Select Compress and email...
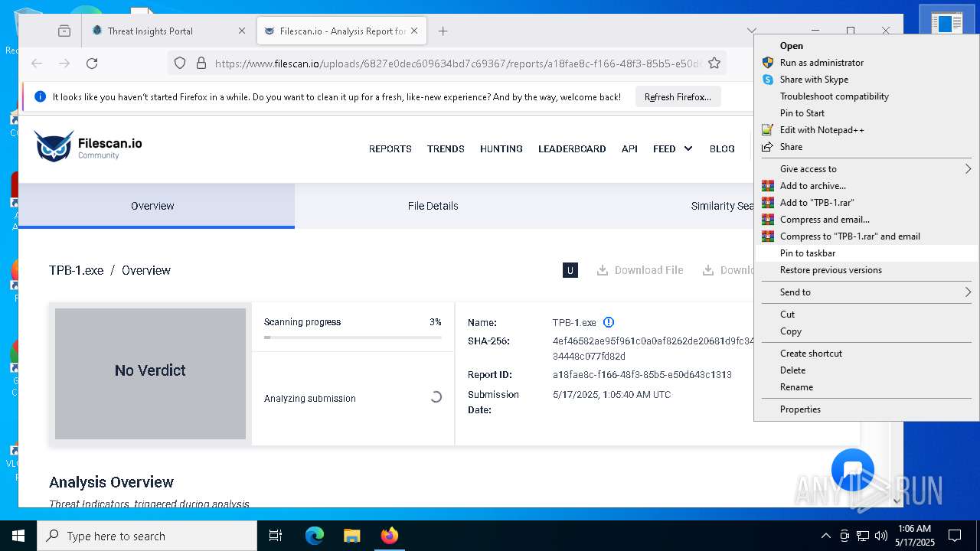The image size is (980, 551). click(867, 220)
